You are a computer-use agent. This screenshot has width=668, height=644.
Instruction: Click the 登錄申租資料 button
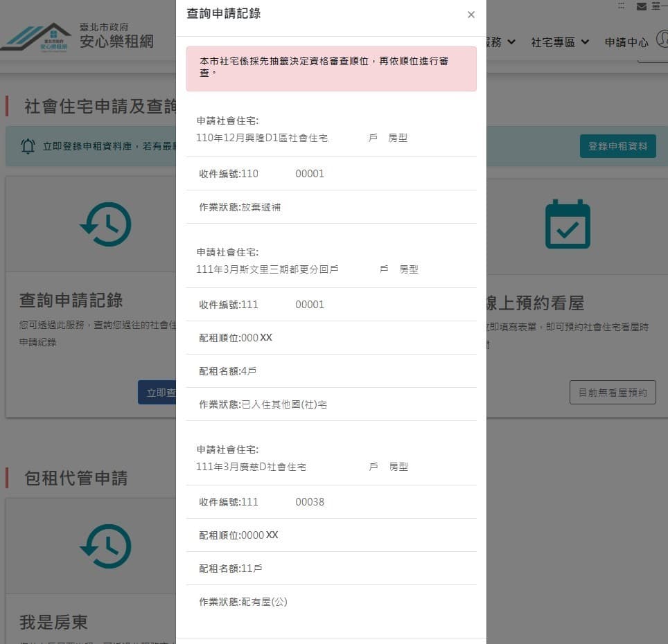point(617,146)
